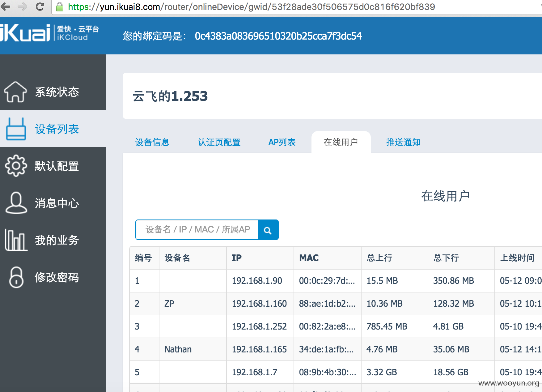Click download value 4.81 GB

point(448,326)
